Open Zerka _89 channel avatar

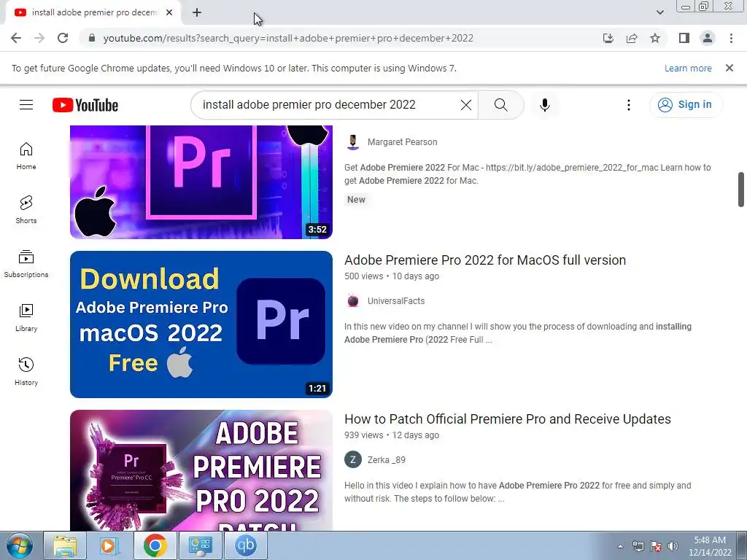tap(353, 459)
